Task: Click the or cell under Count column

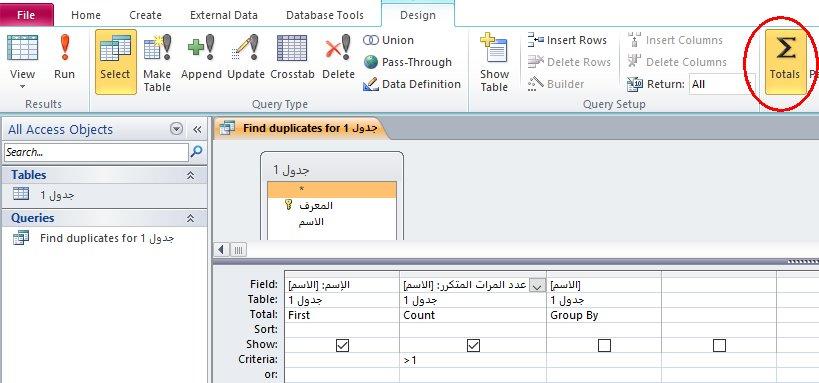Action: (473, 375)
